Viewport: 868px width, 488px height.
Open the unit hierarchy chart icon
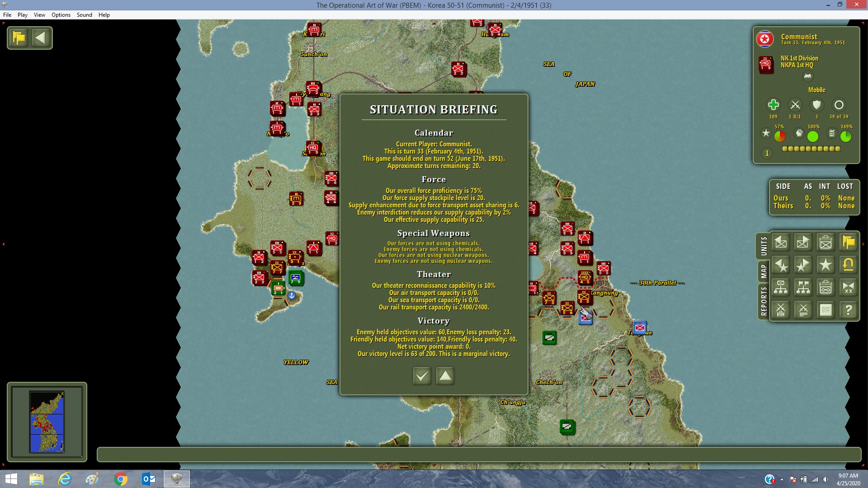point(781,287)
